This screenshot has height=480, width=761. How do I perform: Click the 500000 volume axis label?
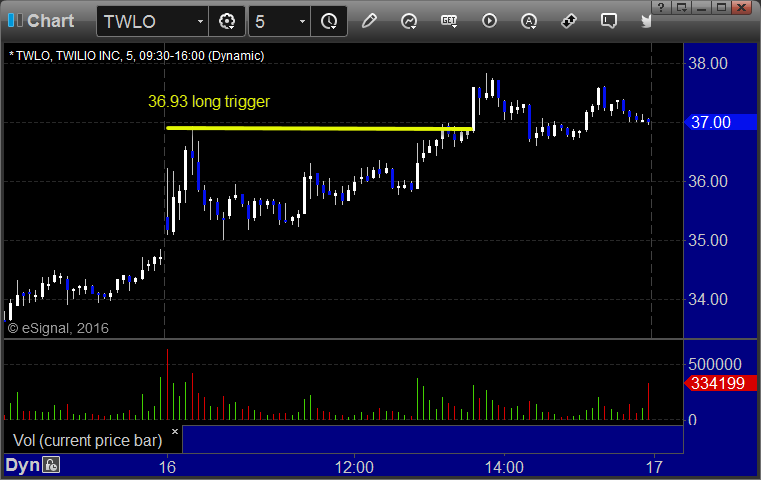pos(714,364)
